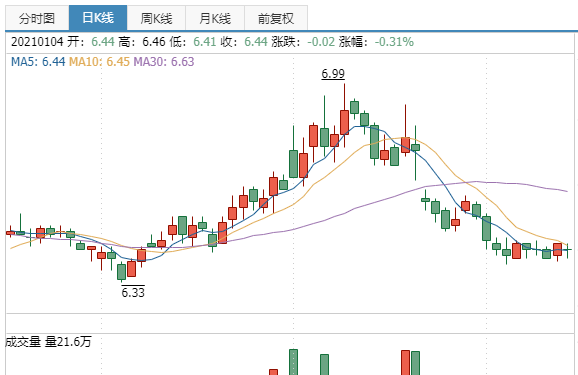Switch to the 分时图 tab
The width and height of the screenshot is (578, 375).
[37, 18]
